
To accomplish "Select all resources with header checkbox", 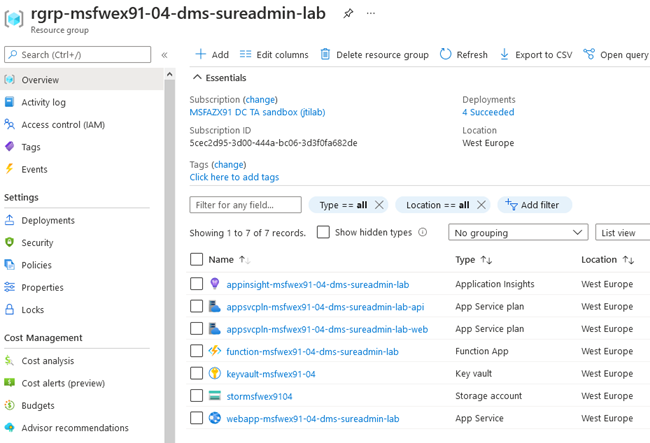I will pyautogui.click(x=196, y=259).
